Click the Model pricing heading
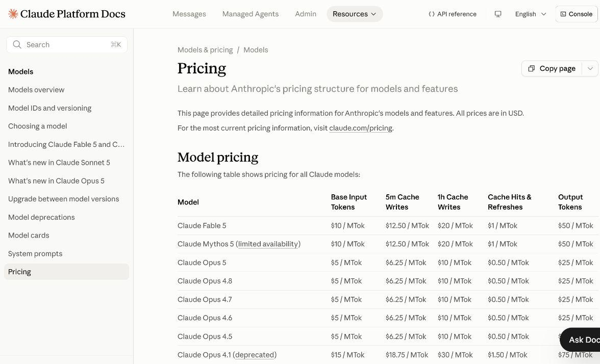Screen dimensions: 600x364 pyautogui.click(x=218, y=157)
